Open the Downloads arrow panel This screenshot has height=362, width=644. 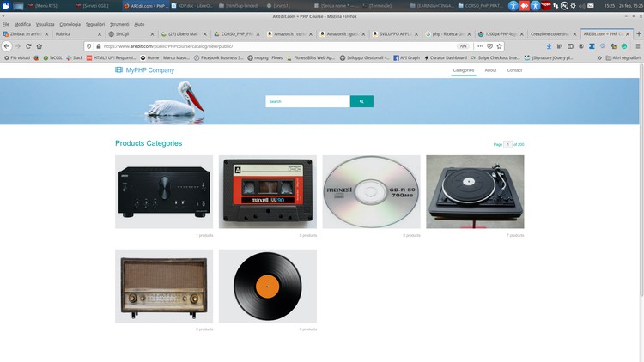(549, 46)
